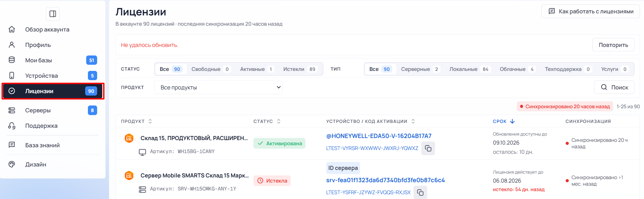This screenshot has height=199, width=644.
Task: Click the headset icon beside Поддержка
Action: (12, 126)
